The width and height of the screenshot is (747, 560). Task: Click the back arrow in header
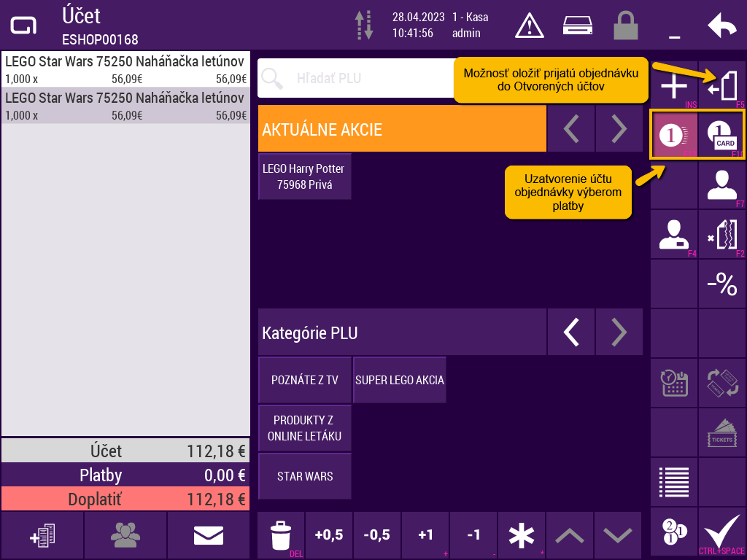pyautogui.click(x=721, y=26)
